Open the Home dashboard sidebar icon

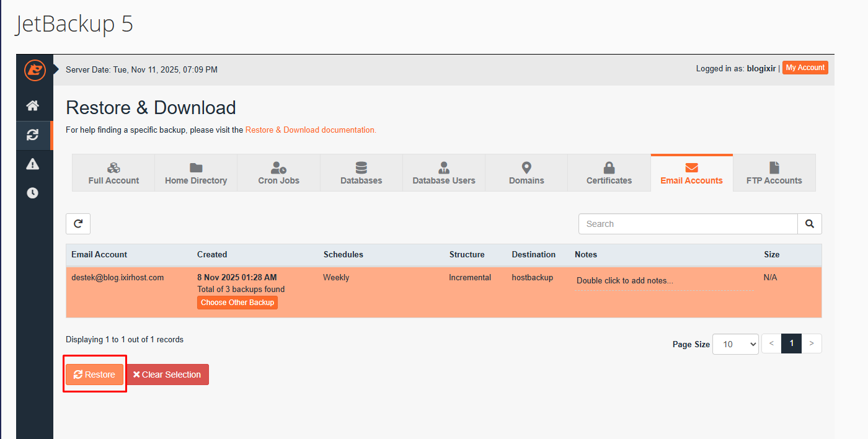[x=33, y=106]
